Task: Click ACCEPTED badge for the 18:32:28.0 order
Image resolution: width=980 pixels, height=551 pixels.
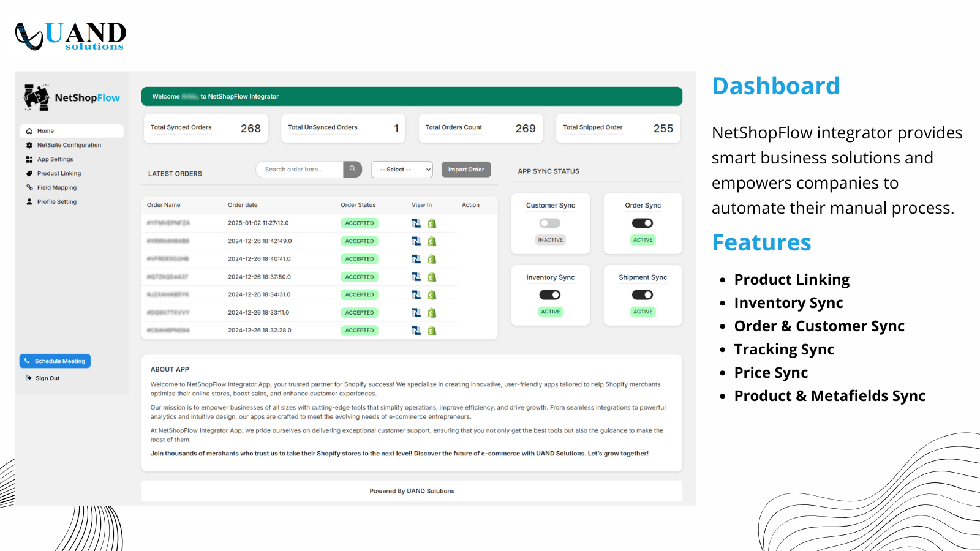Action: coord(360,331)
